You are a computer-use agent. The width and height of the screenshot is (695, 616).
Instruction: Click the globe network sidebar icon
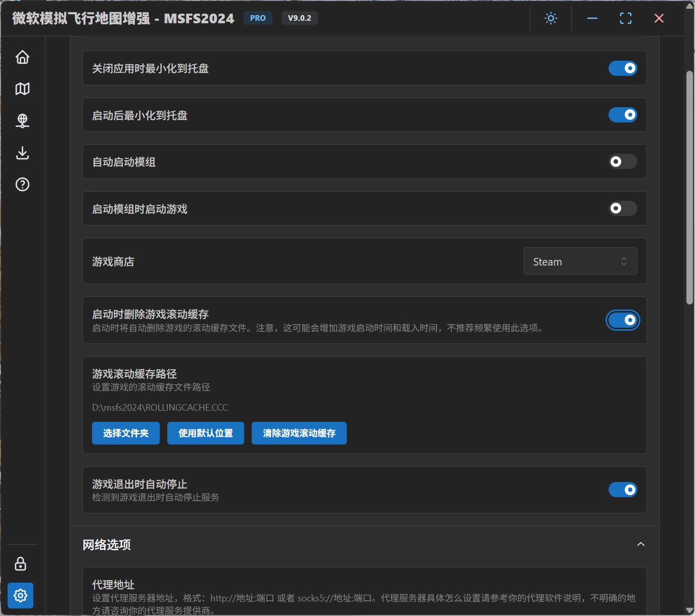(22, 121)
